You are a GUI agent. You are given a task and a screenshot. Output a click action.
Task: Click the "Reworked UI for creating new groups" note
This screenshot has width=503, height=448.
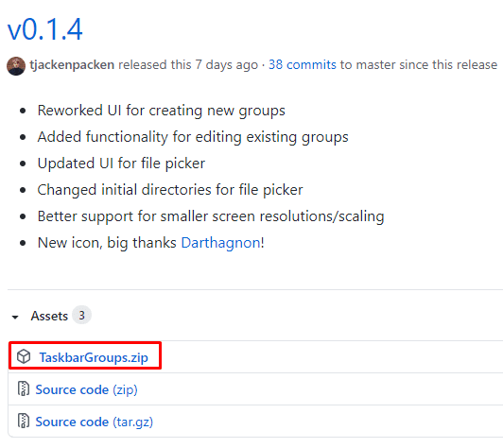pos(162,111)
